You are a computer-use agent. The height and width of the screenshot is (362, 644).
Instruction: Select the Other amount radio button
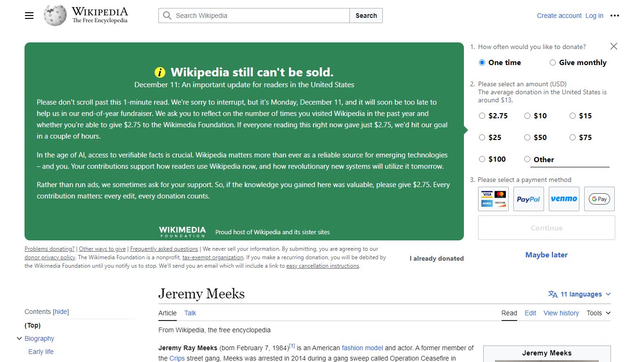(527, 159)
